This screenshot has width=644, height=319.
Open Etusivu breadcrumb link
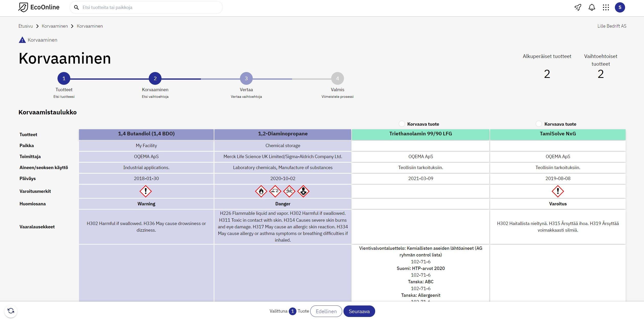pos(26,26)
